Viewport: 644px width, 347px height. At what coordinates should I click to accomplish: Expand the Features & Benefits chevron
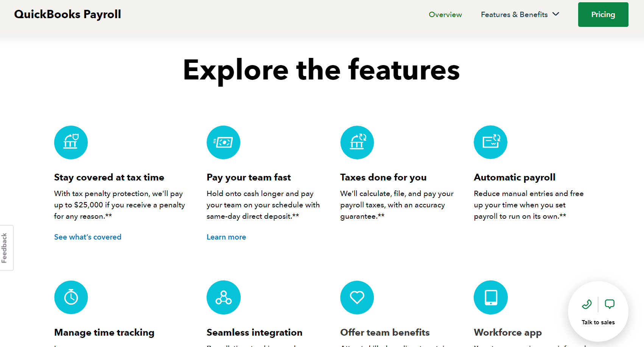click(556, 14)
